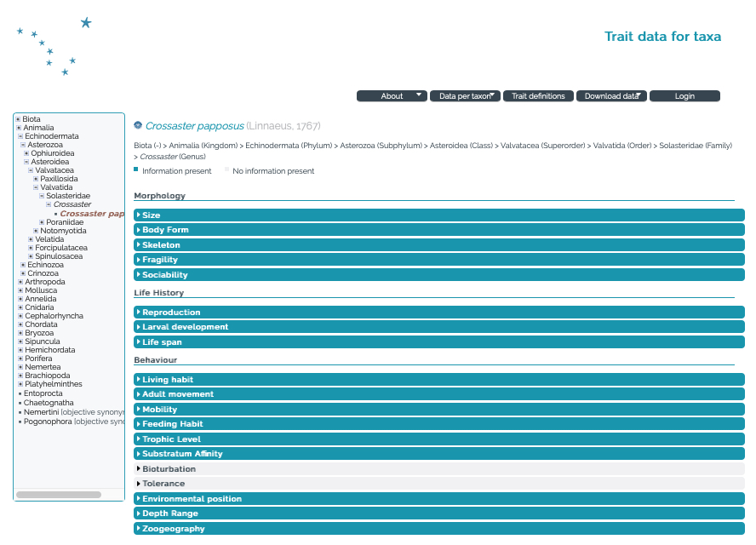756x545 pixels.
Task: Collapse the Solasteridae tree node
Action: (x=42, y=196)
